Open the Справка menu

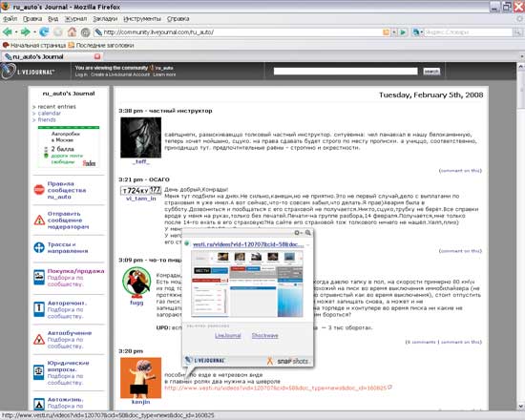coord(178,19)
